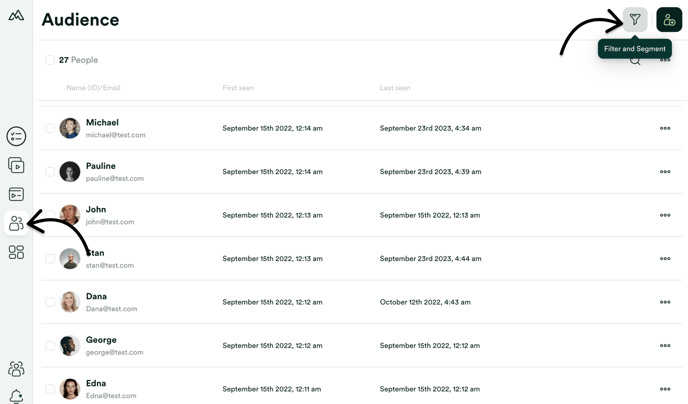The height and width of the screenshot is (404, 688).
Task: Click email Edna@test.com
Action: click(111, 396)
